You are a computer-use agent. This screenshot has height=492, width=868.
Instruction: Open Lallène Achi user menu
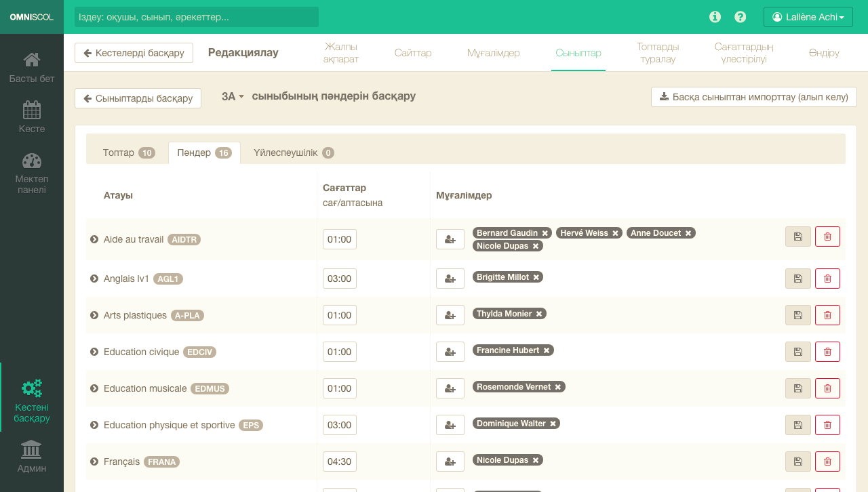[808, 17]
